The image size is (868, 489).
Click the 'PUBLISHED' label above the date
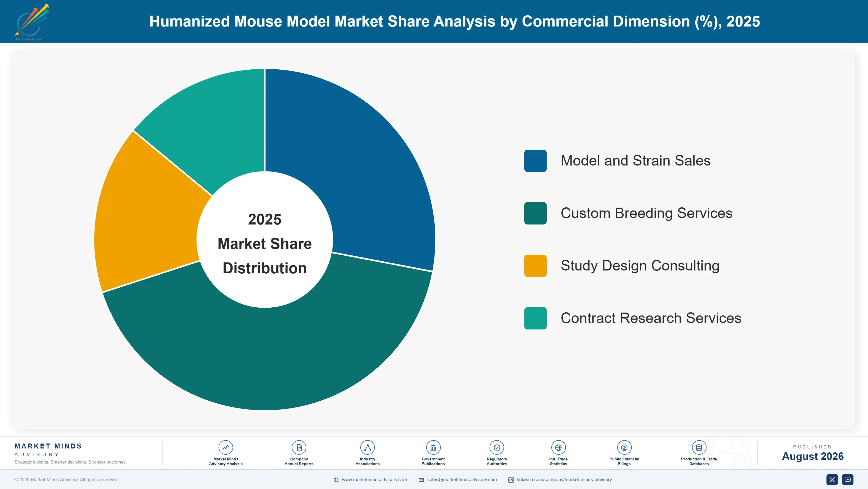coord(812,447)
